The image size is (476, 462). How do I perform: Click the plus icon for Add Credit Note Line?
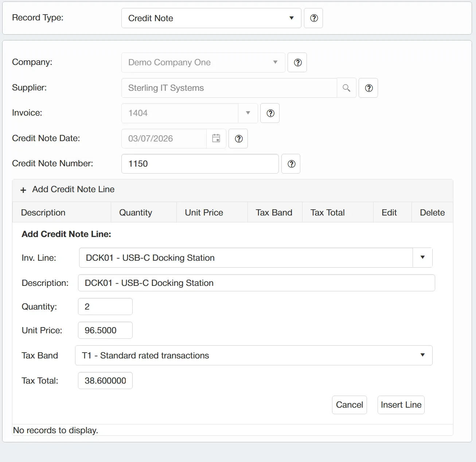click(23, 190)
